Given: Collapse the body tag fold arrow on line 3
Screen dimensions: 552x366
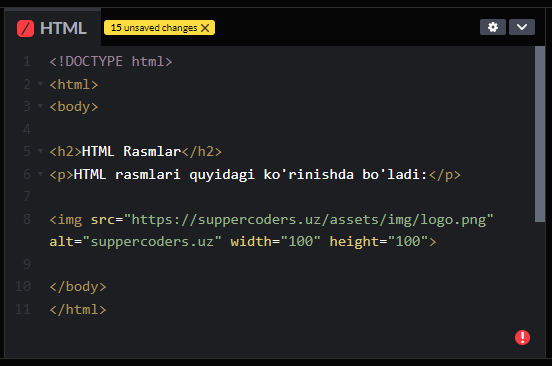Looking at the screenshot, I should pyautogui.click(x=40, y=106).
